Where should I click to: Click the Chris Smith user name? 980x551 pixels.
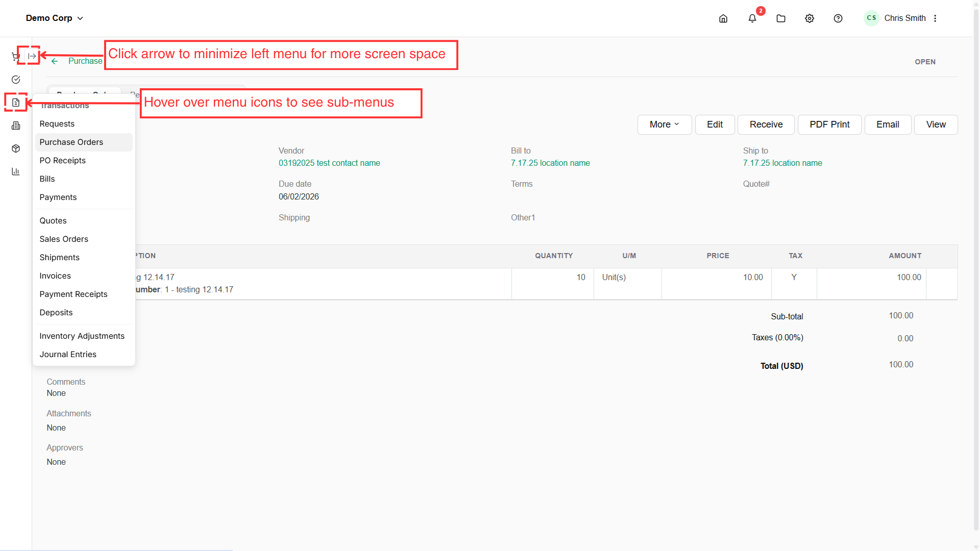(x=905, y=18)
